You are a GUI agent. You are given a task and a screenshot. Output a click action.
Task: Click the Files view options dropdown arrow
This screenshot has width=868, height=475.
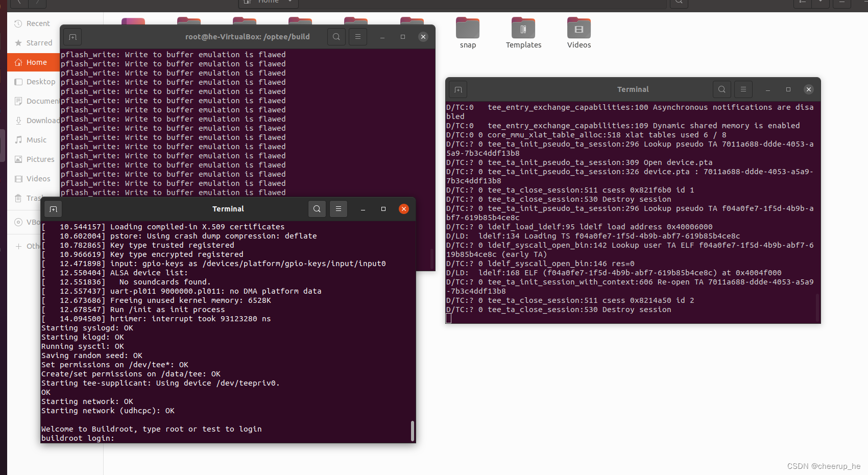[x=821, y=2]
